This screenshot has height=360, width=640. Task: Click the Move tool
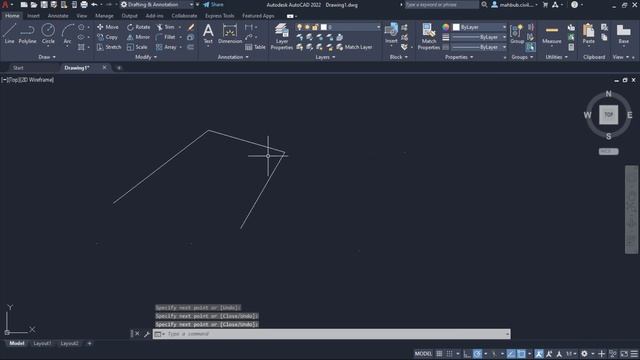click(x=108, y=27)
